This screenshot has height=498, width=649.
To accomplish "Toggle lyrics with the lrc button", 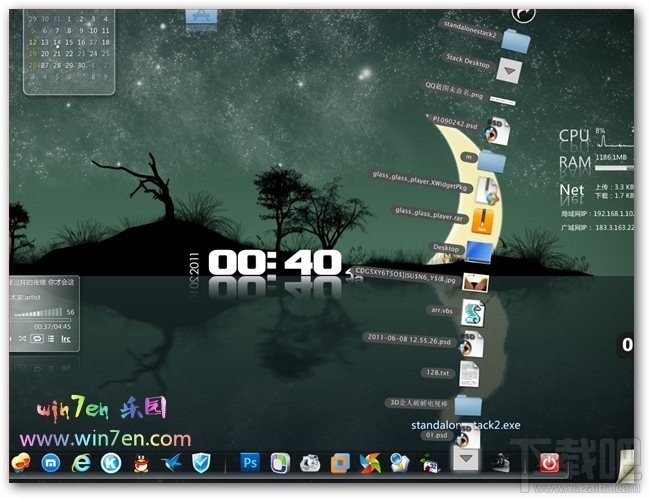I will click(66, 339).
